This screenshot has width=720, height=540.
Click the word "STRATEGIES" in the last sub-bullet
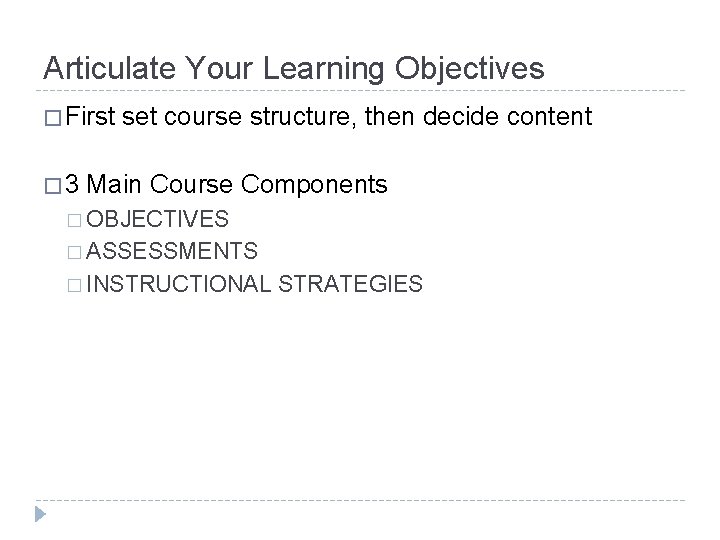[x=350, y=284]
